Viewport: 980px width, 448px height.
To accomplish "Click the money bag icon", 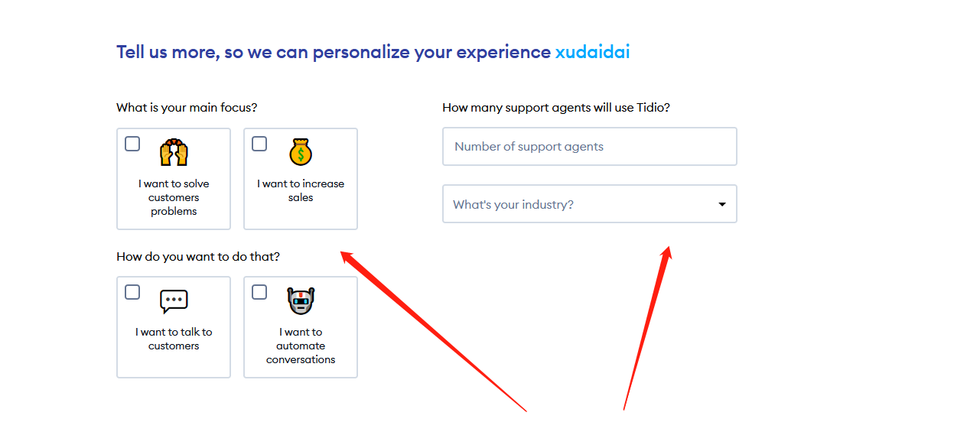I will pos(301,152).
